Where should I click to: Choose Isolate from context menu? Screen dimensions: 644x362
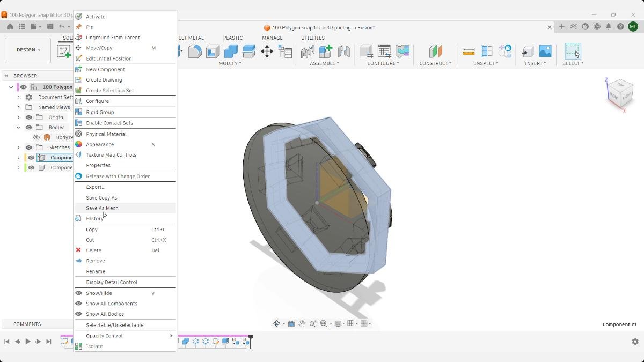coord(126,346)
